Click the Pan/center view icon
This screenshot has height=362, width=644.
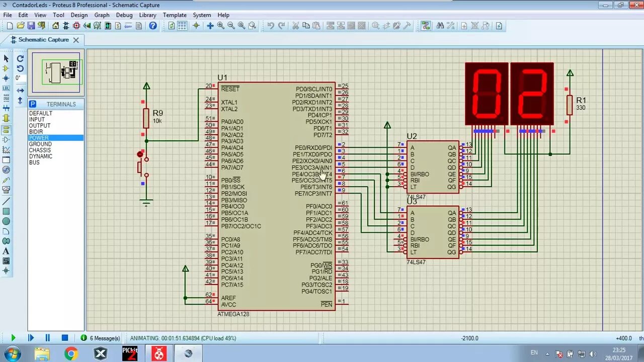(210, 26)
